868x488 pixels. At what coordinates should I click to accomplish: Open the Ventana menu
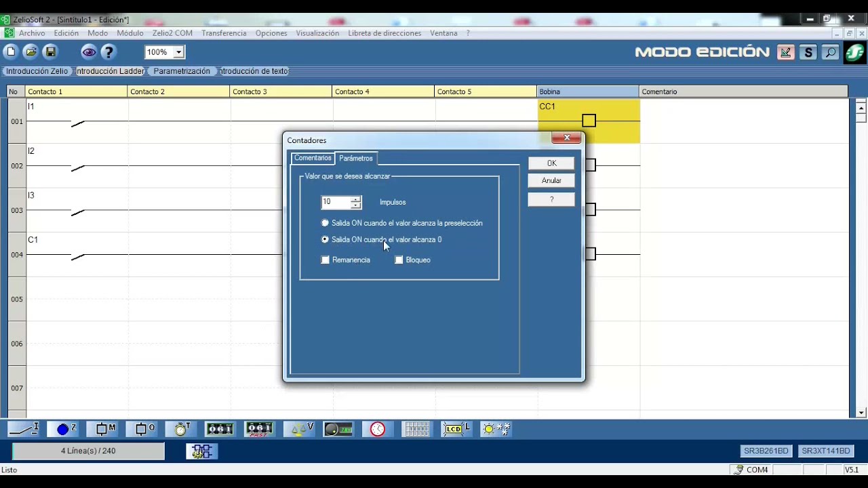(443, 33)
